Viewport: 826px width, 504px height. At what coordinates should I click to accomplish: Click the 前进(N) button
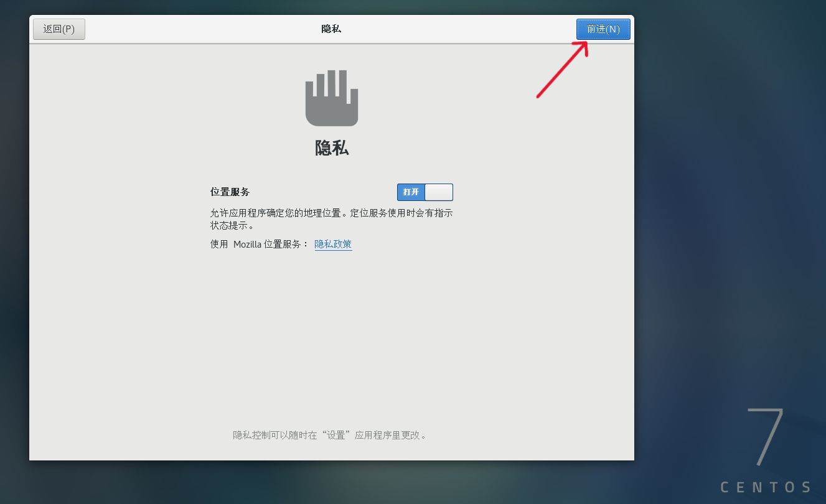(603, 29)
